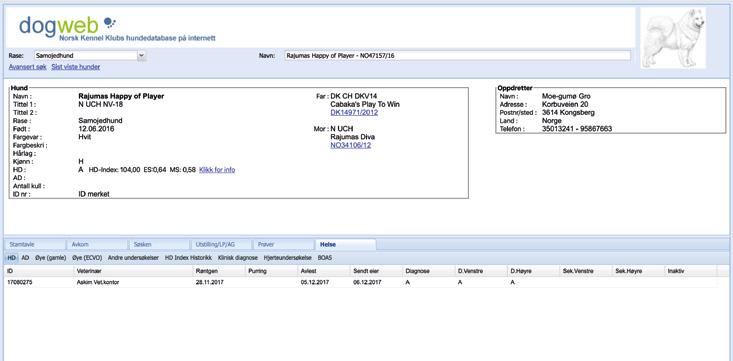
Task: Click the phone number 35013241 - 95867663
Action: click(577, 129)
